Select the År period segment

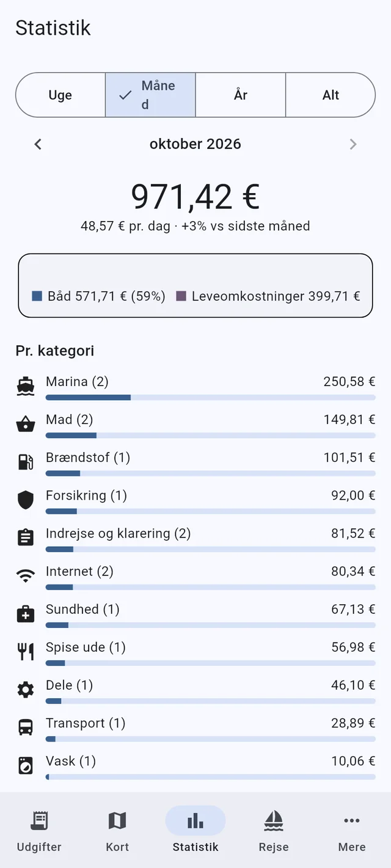(x=241, y=95)
